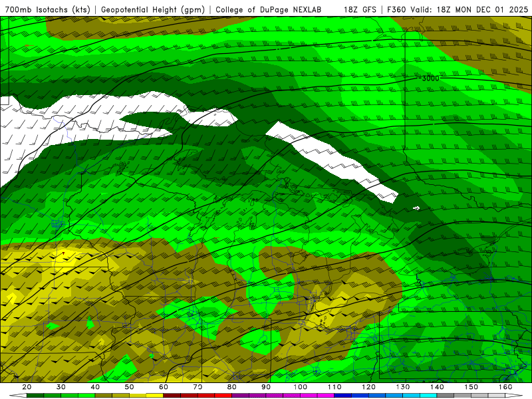Select the dark red swatch just right of 60
The image size is (532, 399).
[x=172, y=396]
